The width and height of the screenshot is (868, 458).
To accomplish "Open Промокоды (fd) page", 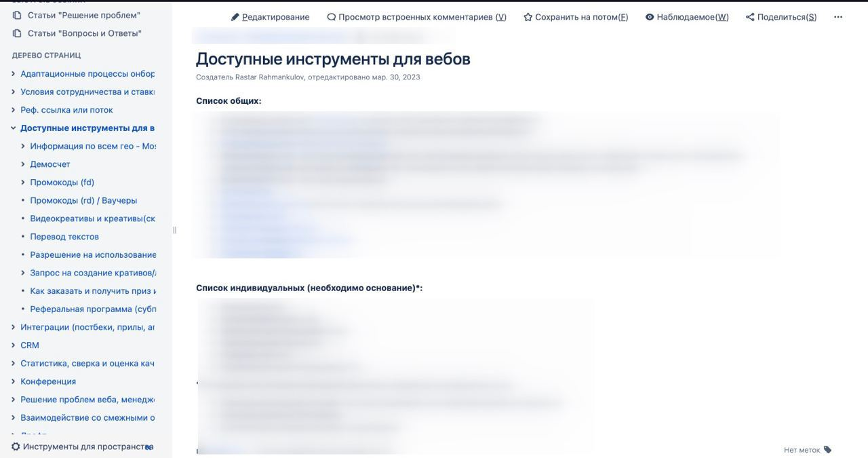I will 62,183.
